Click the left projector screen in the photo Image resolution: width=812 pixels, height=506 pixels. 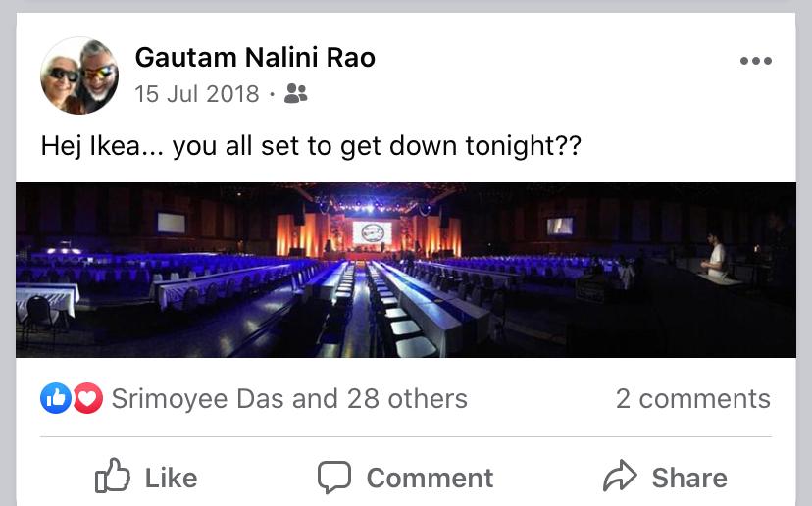click(x=171, y=223)
